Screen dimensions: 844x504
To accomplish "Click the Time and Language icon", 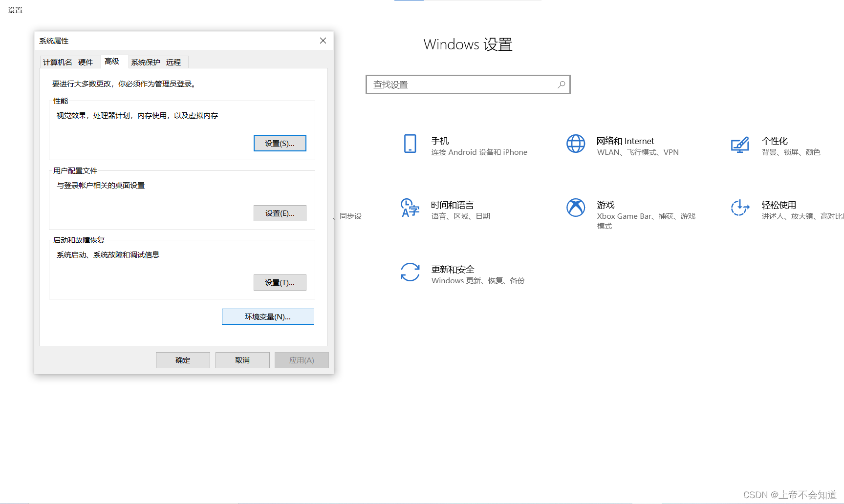I will point(410,208).
